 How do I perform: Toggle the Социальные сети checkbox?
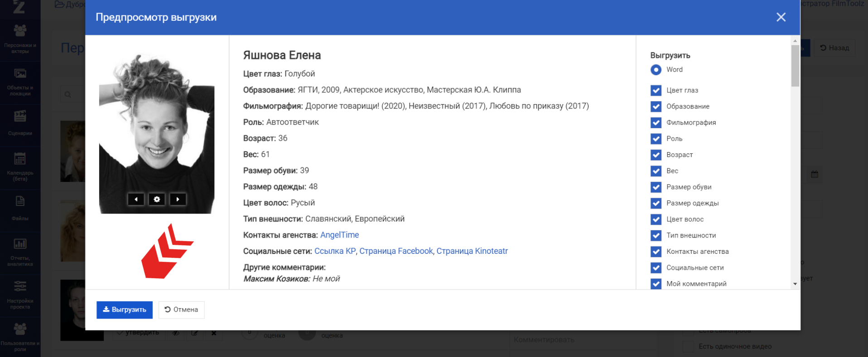[x=656, y=268]
